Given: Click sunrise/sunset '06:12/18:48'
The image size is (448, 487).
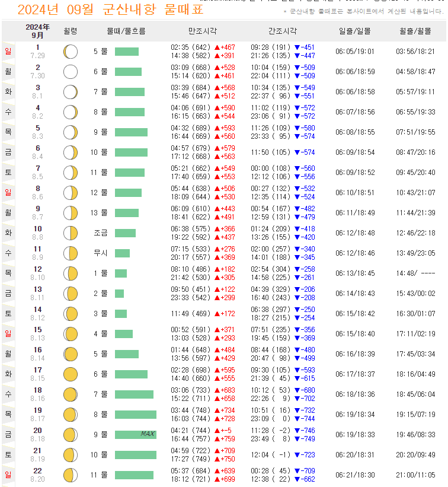Looking at the screenshot, I should coord(355,233).
